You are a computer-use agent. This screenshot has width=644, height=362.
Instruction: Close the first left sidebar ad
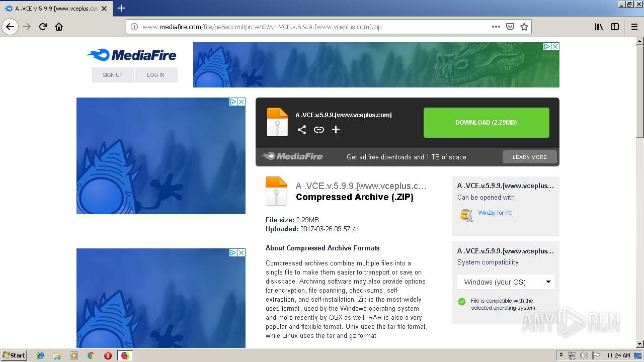click(241, 102)
